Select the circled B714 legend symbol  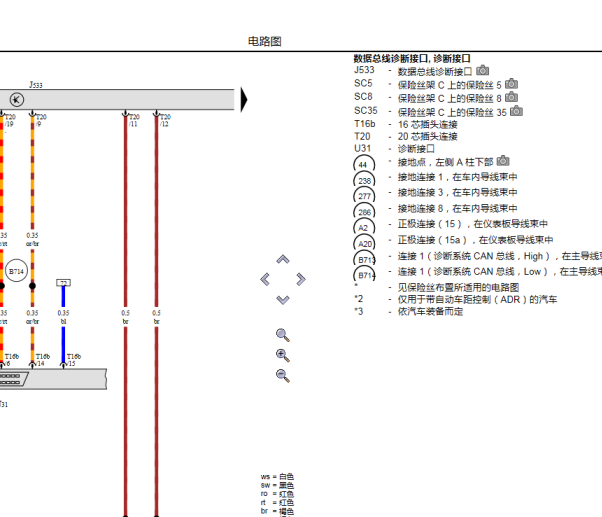pyautogui.click(x=364, y=275)
